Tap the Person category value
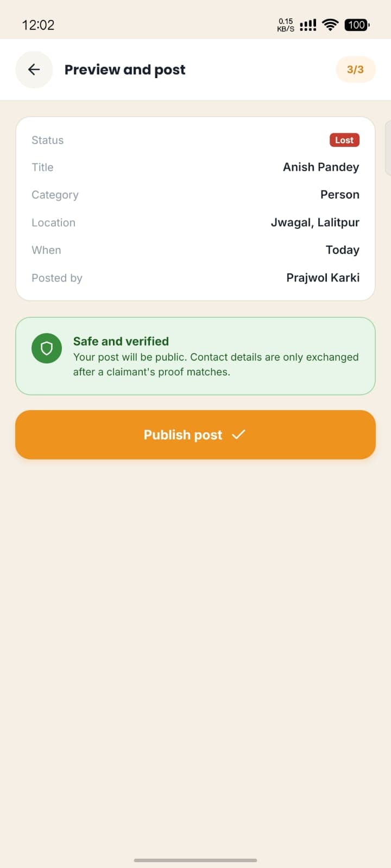 pyautogui.click(x=340, y=195)
